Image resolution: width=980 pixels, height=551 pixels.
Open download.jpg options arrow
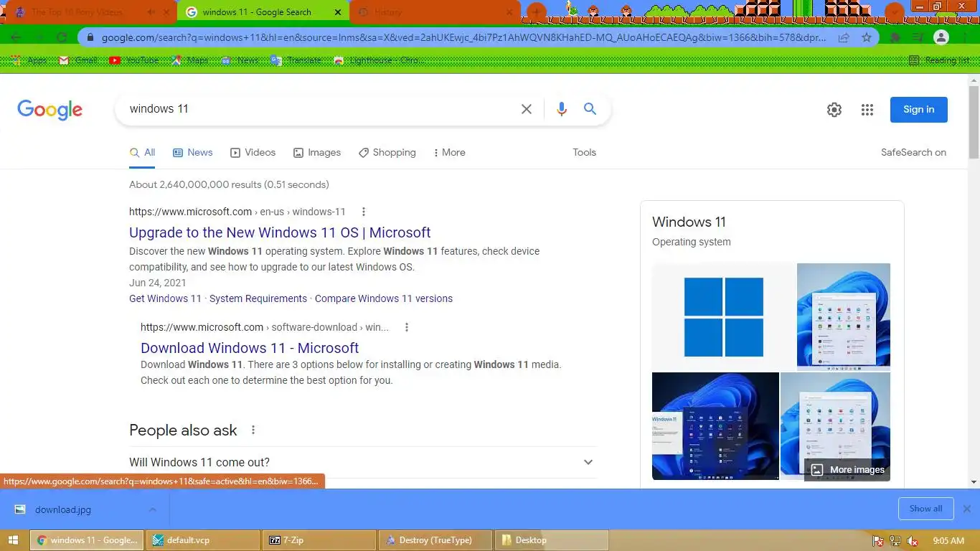click(x=152, y=509)
